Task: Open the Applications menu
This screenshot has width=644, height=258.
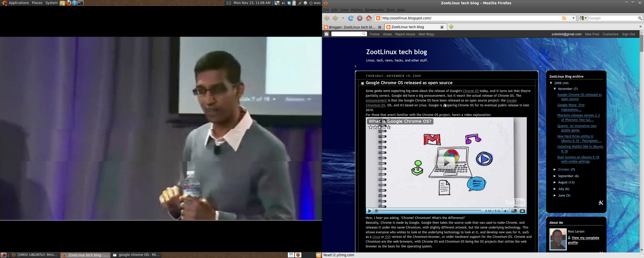Action: point(19,3)
